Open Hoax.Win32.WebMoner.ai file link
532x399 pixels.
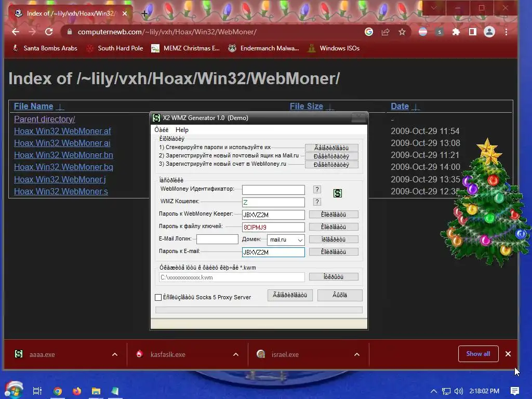click(62, 143)
